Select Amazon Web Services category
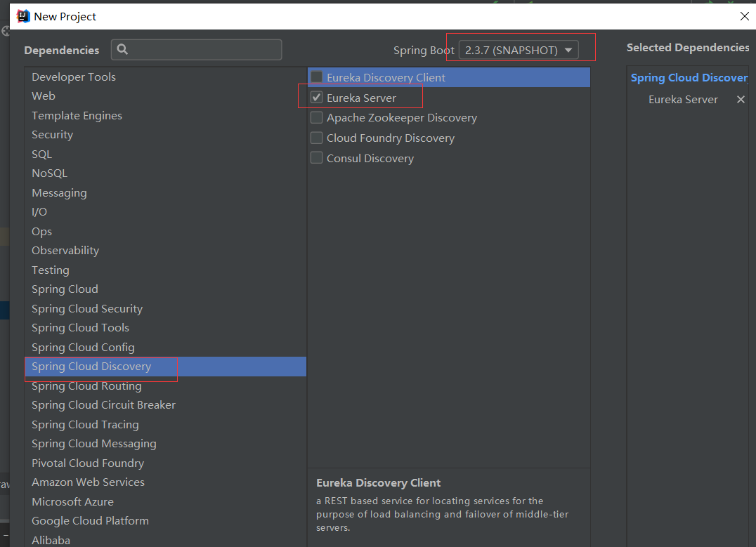 pos(165,482)
